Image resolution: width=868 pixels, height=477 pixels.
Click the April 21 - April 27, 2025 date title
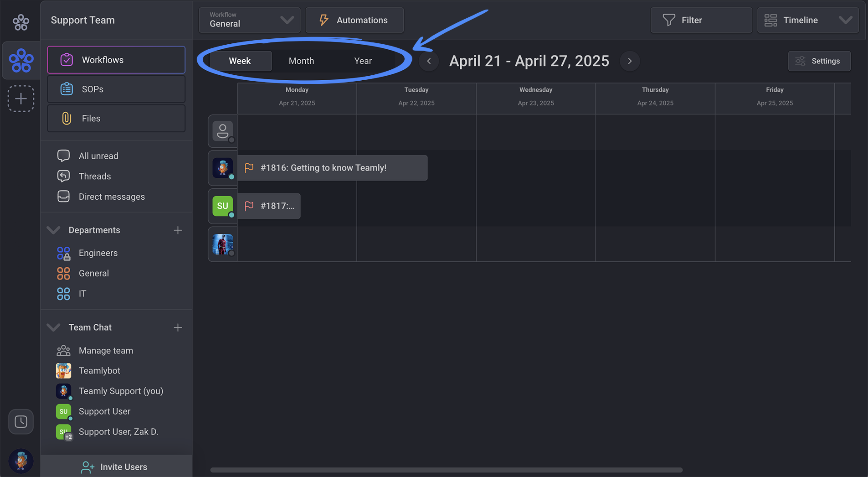tap(529, 61)
